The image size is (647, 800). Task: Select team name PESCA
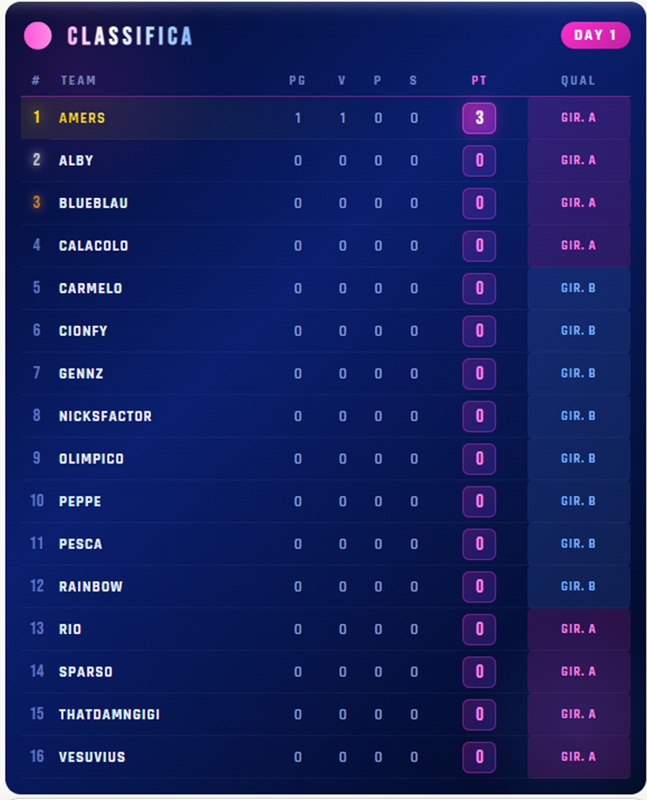point(81,544)
